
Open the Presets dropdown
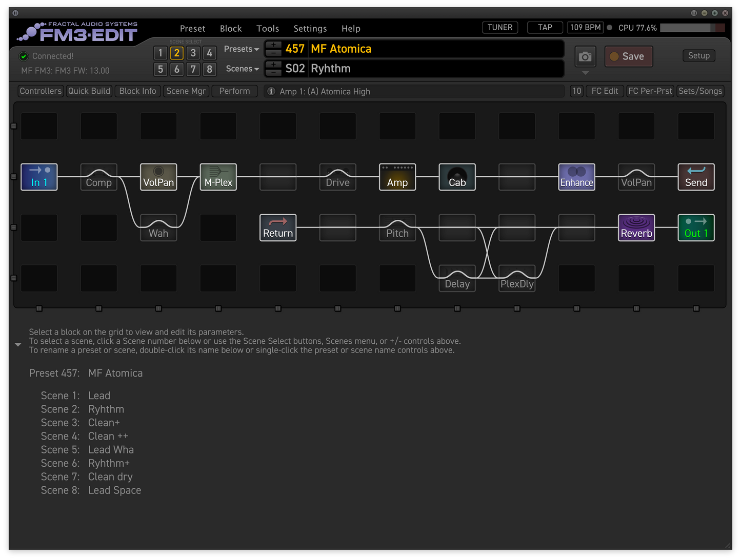pyautogui.click(x=242, y=49)
